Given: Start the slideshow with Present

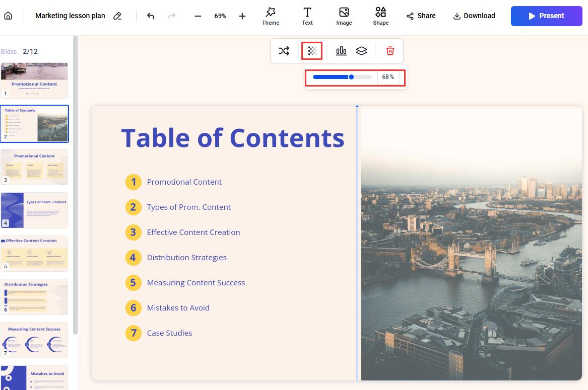Looking at the screenshot, I should point(546,16).
